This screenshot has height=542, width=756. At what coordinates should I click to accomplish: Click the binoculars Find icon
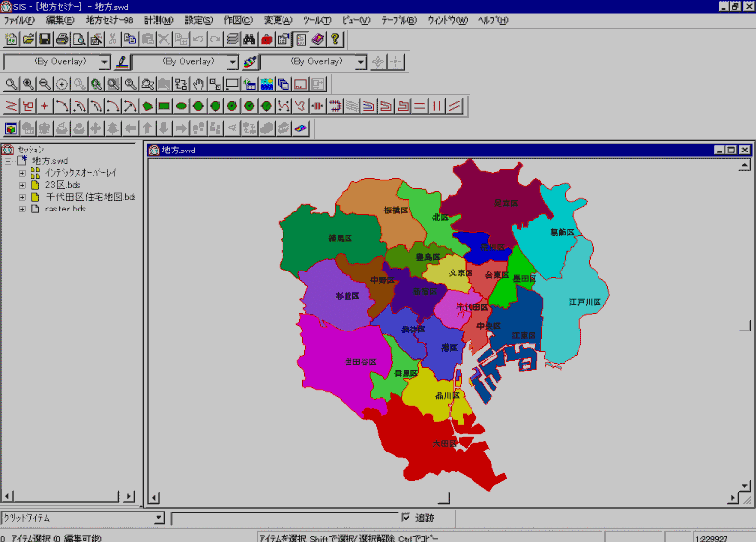(x=249, y=39)
